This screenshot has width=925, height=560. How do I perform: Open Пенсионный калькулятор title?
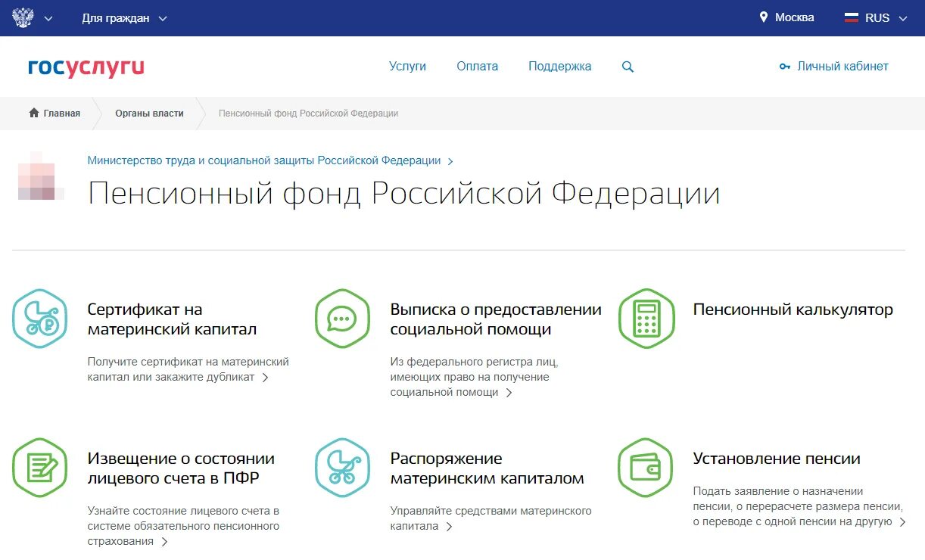[x=793, y=310]
